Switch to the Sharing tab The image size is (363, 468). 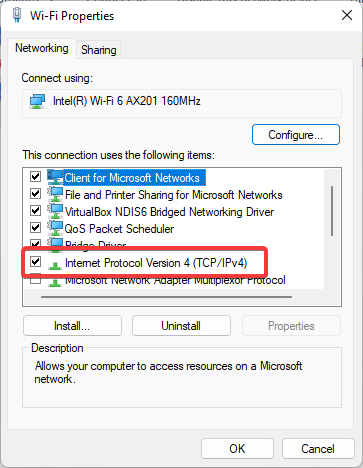[99, 50]
